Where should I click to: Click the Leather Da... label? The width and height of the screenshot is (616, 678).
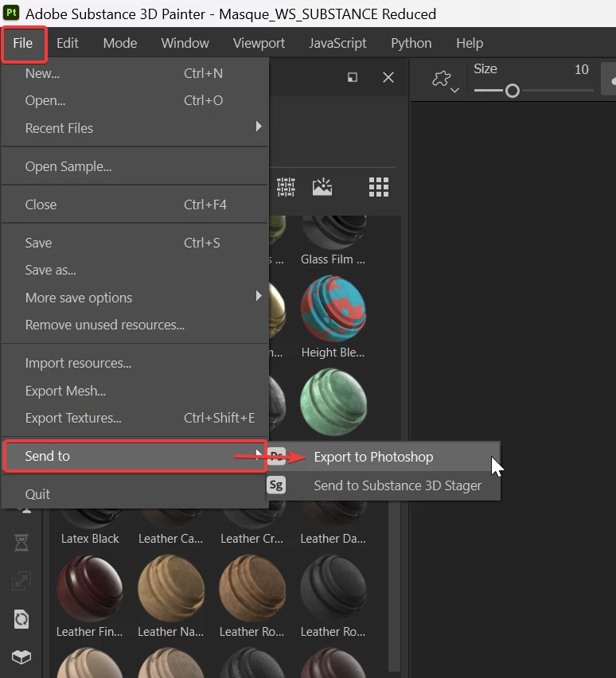(333, 539)
